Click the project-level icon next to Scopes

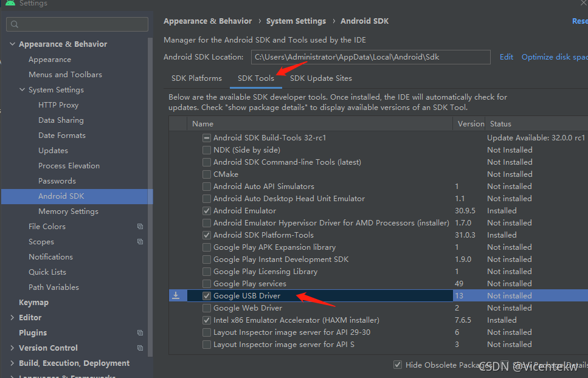pyautogui.click(x=140, y=242)
